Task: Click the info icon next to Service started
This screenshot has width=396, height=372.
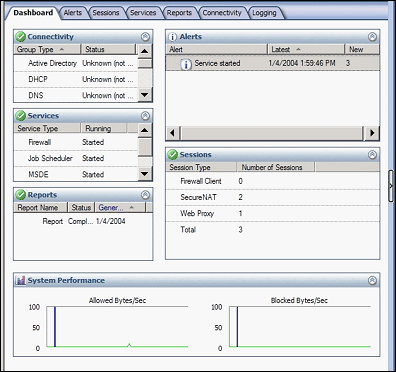Action: pyautogui.click(x=186, y=63)
